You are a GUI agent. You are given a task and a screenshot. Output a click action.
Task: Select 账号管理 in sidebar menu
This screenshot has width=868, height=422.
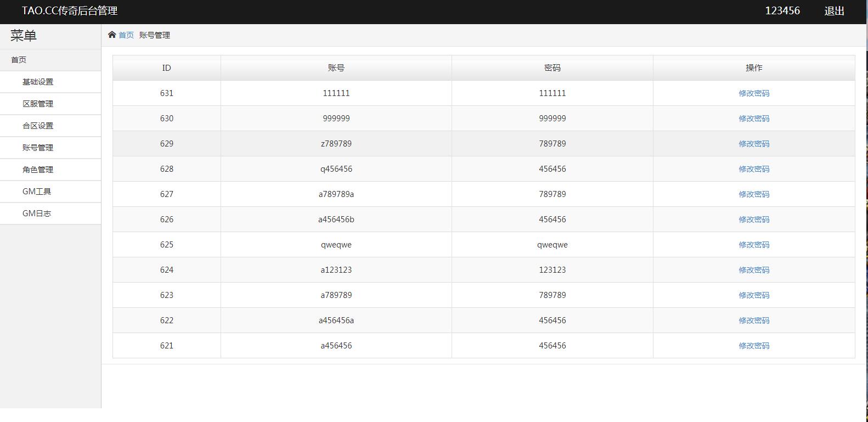pos(38,148)
